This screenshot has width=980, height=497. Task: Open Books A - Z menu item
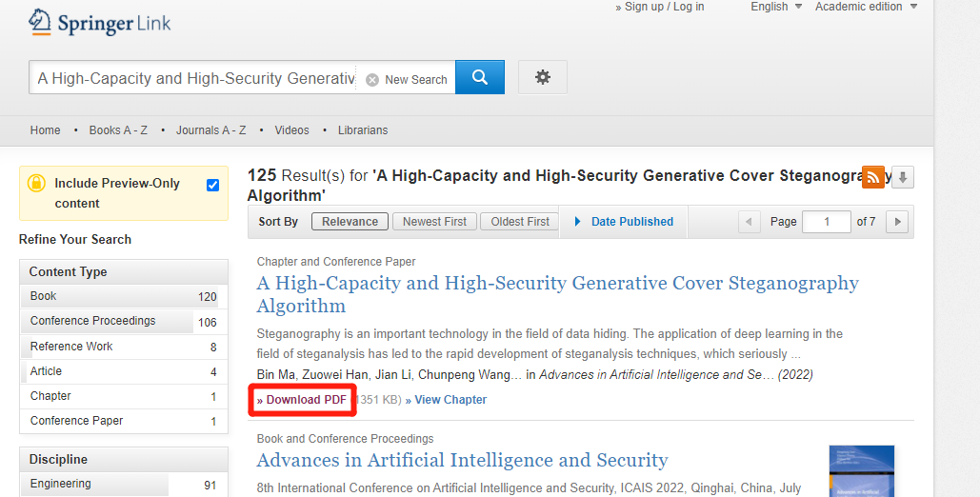point(118,130)
